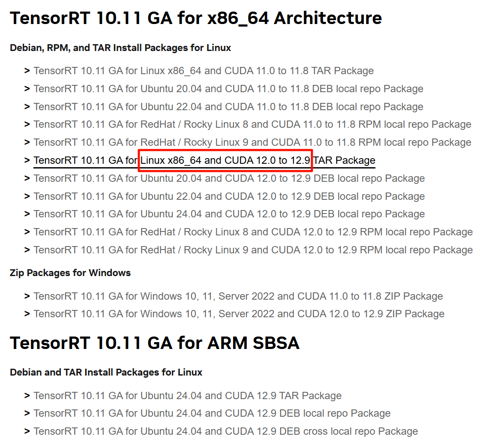Open Linux x86_64 CUDA 11.0 to 11.8 TAR Package link

[204, 71]
